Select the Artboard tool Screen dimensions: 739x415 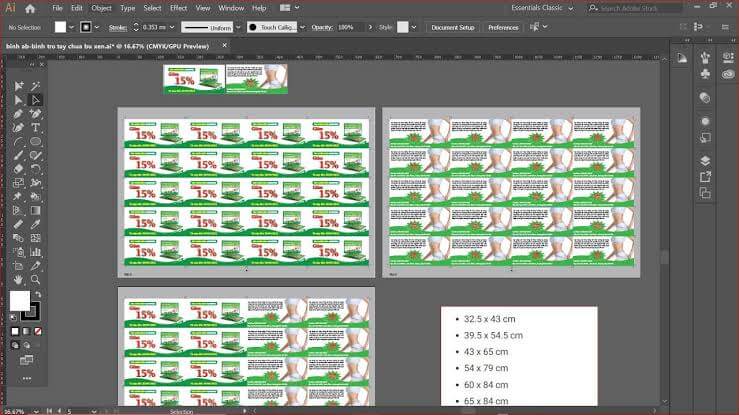(18, 266)
